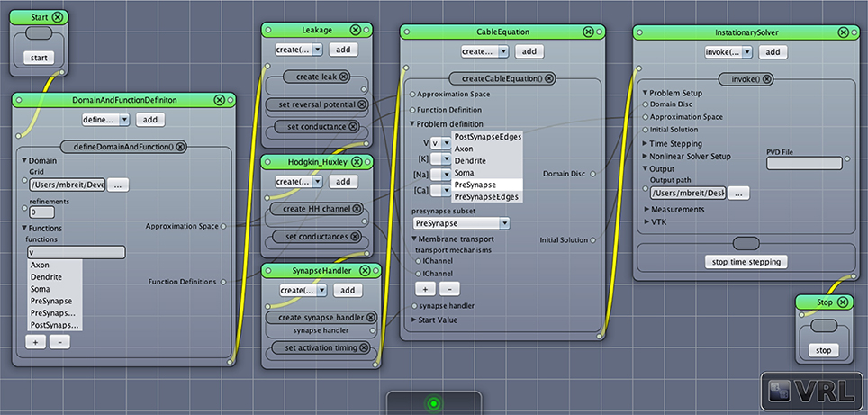
Task: Remove 'create HH channel' via its x icon
Action: pyautogui.click(x=357, y=209)
